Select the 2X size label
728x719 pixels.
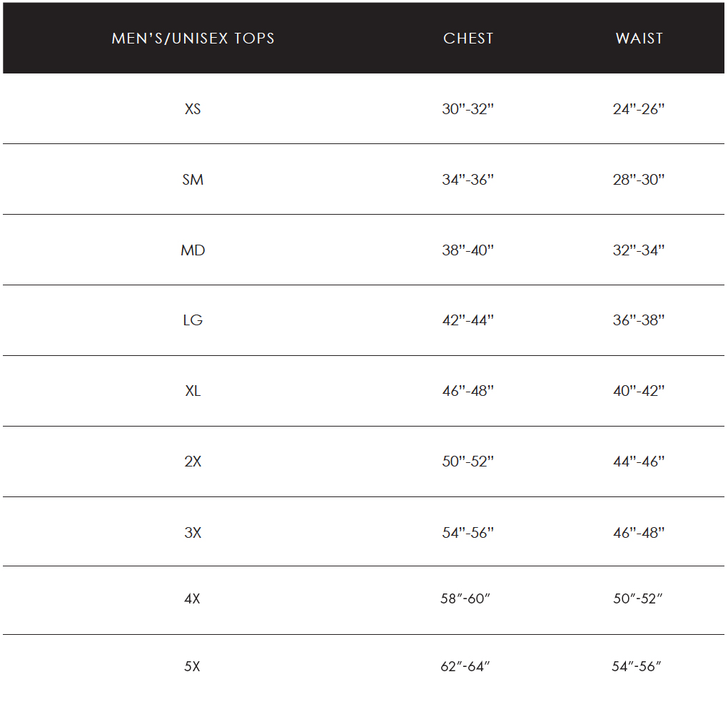coord(193,462)
